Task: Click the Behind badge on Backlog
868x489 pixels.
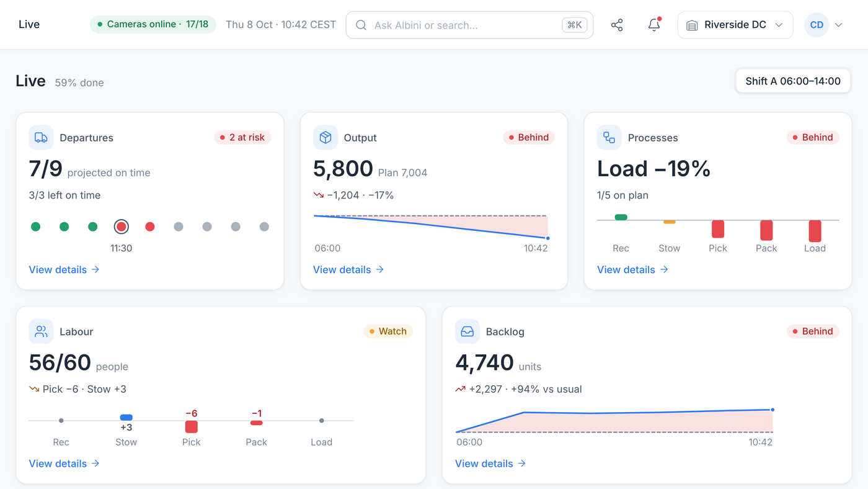Action: (x=813, y=331)
